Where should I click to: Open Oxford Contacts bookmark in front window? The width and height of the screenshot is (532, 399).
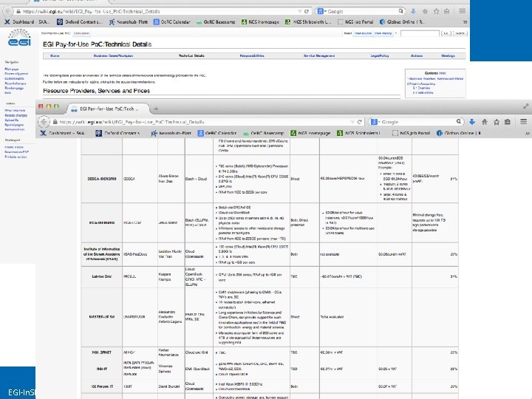pyautogui.click(x=117, y=133)
